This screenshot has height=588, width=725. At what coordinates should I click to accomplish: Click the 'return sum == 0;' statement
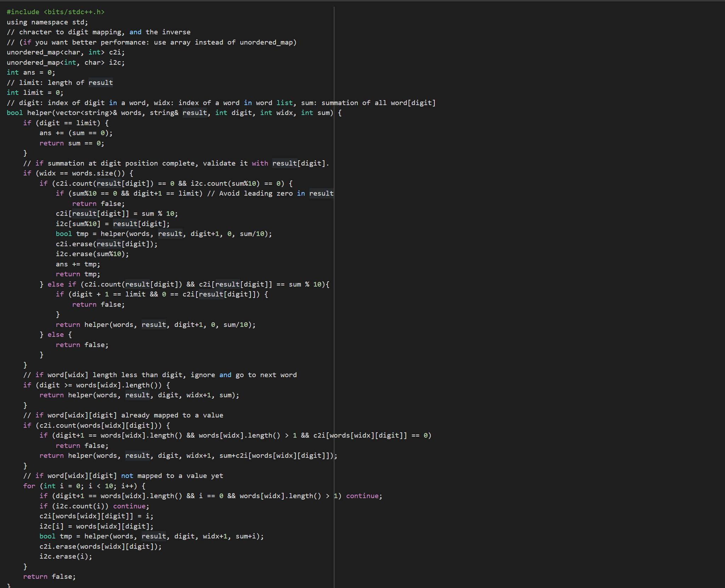(x=72, y=143)
